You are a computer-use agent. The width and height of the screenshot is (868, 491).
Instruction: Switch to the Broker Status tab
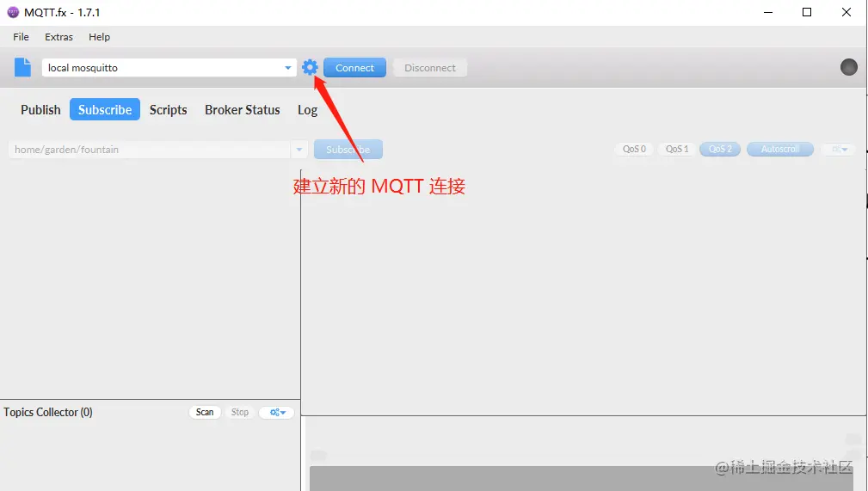pyautogui.click(x=243, y=109)
